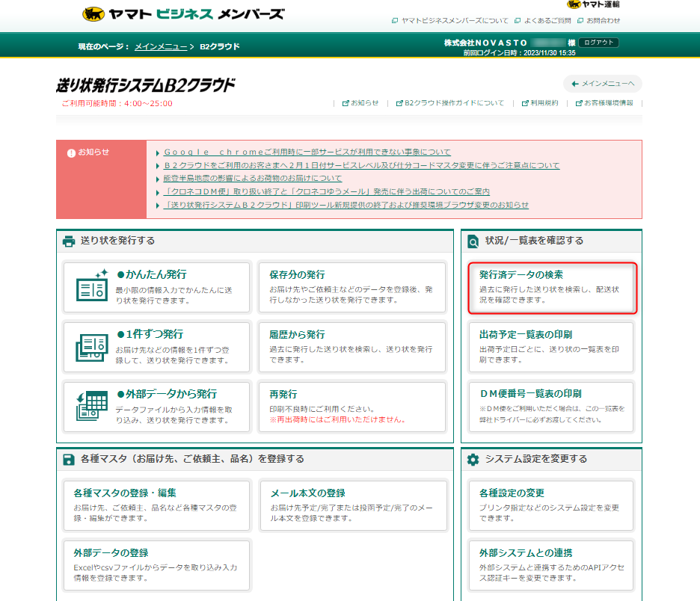Click the gear icon beside システム設定を変更する

point(473,459)
